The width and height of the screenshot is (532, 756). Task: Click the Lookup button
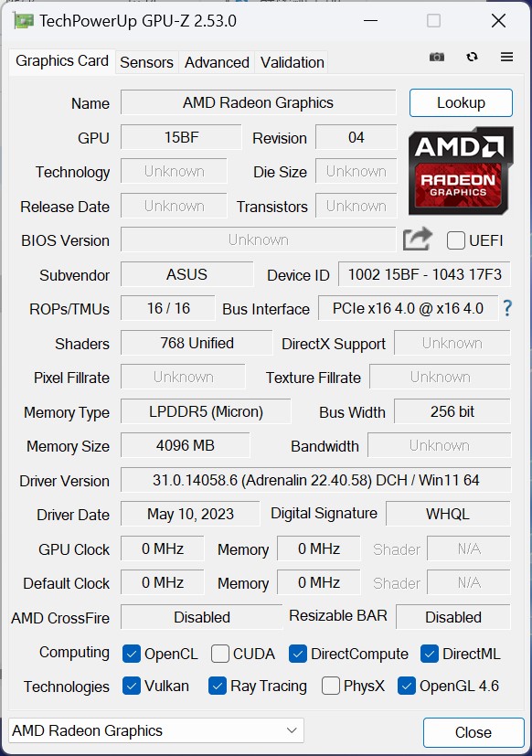pos(461,103)
